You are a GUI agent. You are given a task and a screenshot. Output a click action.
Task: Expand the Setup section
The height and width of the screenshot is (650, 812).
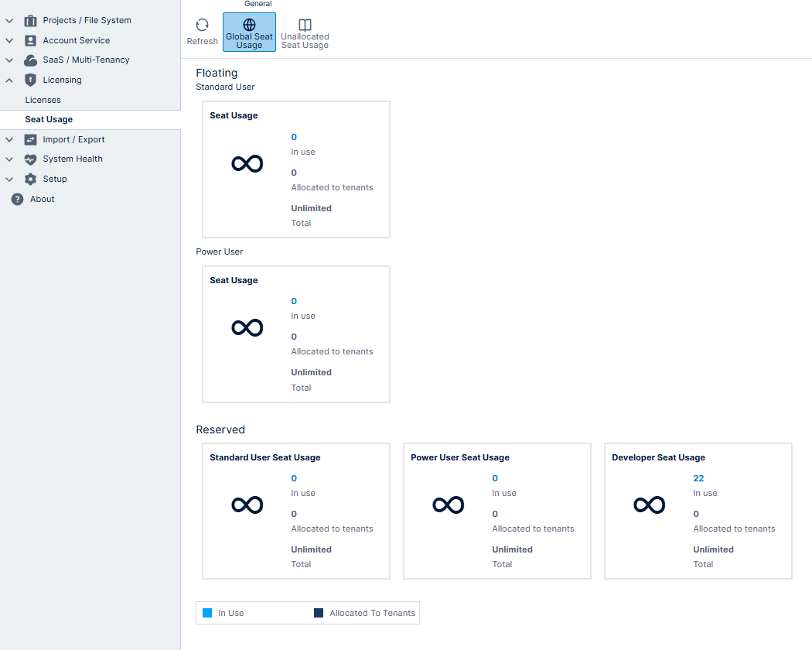(9, 179)
